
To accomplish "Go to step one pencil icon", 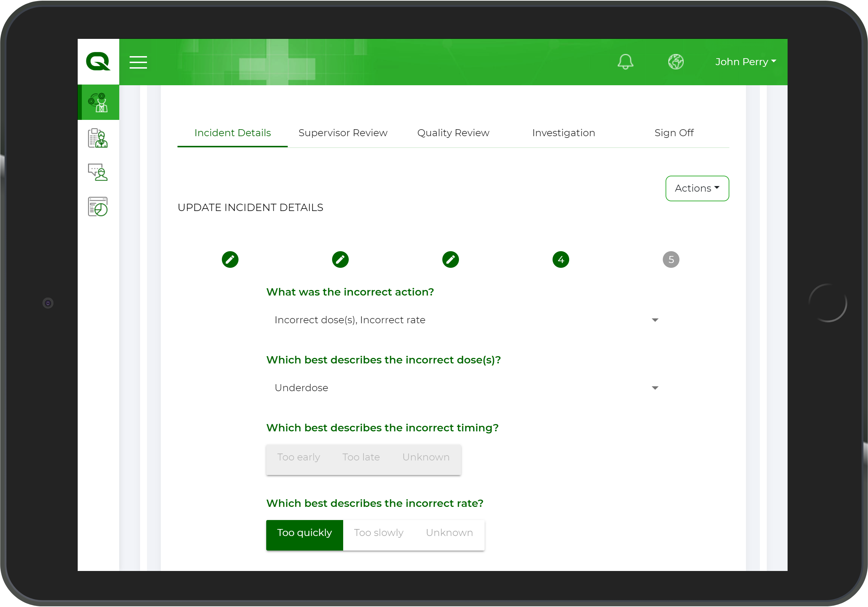I will point(230,259).
